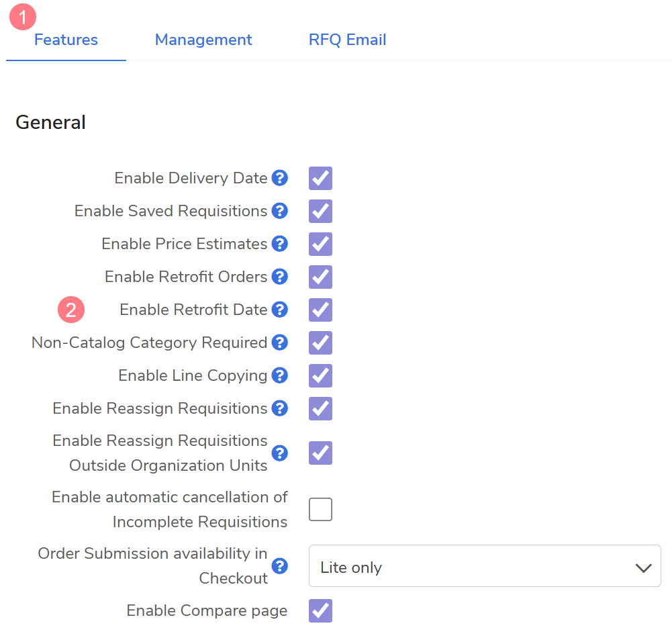Switch to the Management tab

(203, 40)
